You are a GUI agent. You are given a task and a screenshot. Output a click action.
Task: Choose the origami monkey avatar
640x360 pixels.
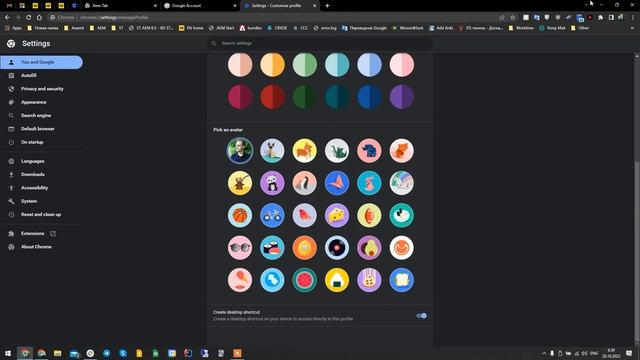click(x=240, y=183)
